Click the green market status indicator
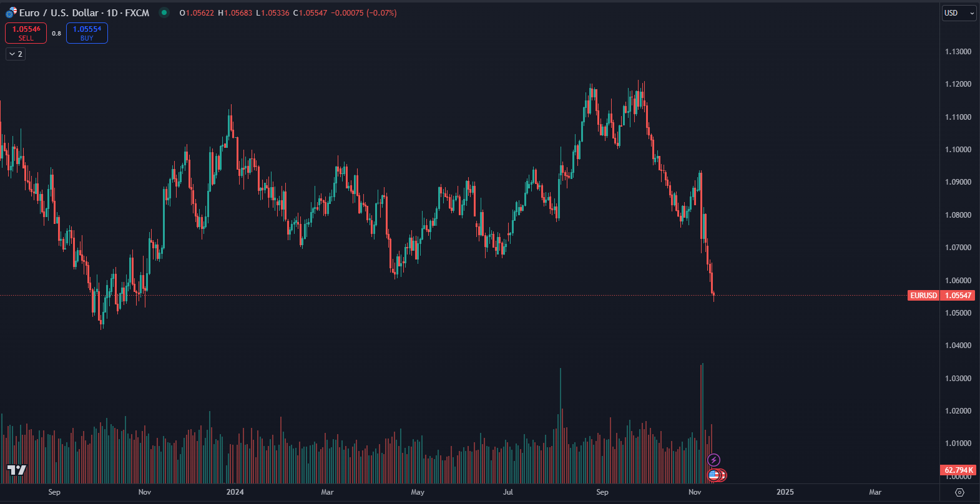The image size is (980, 504). 164,12
